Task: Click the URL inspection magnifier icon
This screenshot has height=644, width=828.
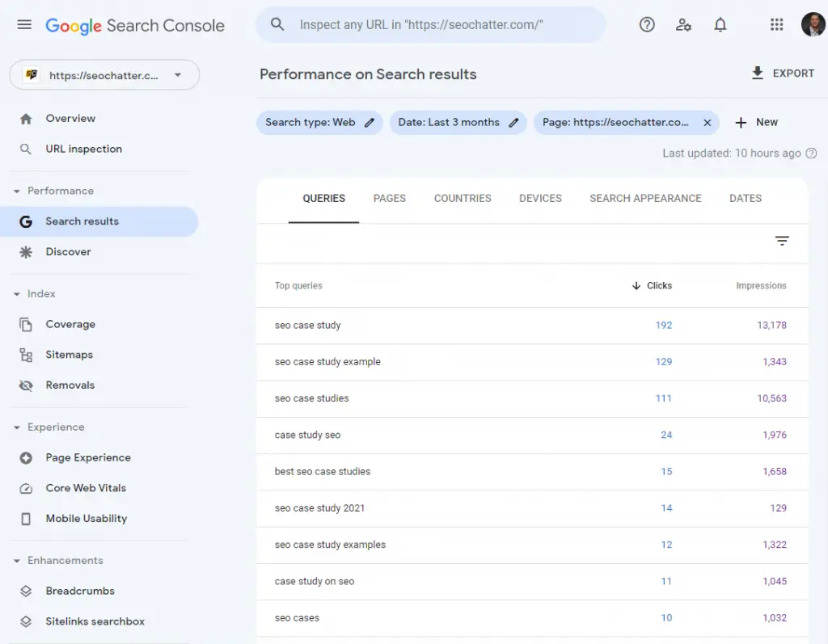Action: [25, 149]
